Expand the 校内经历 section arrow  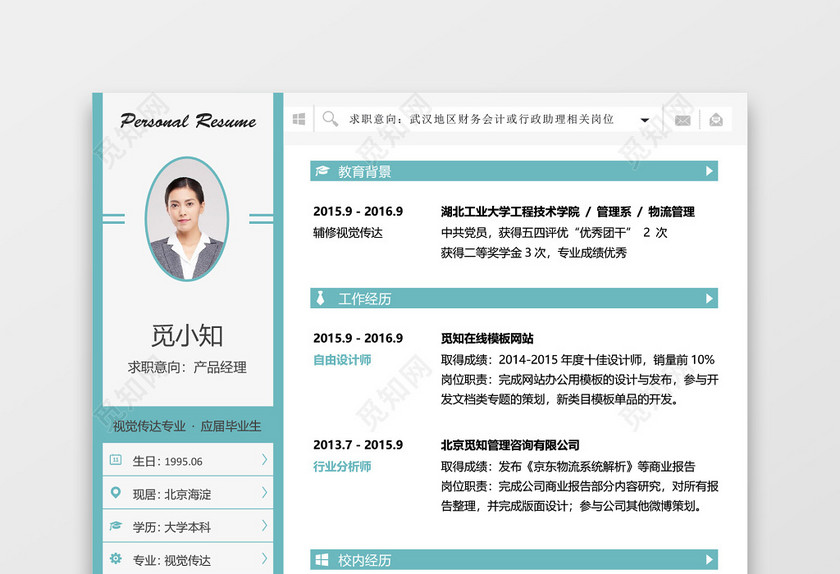(709, 560)
